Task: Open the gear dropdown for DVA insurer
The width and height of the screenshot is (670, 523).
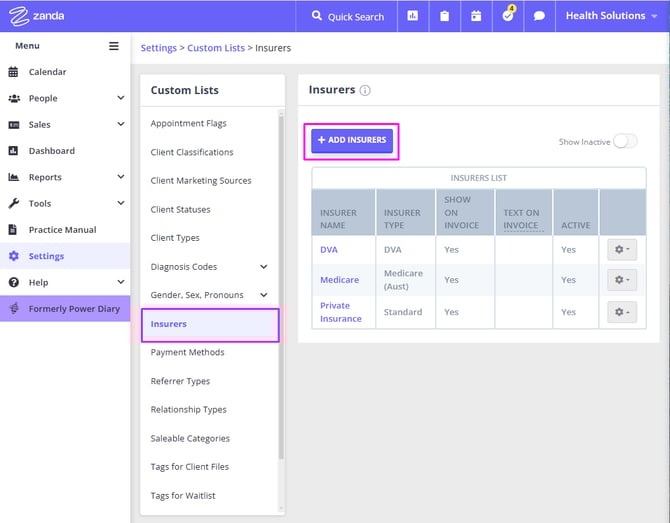Action: pyautogui.click(x=621, y=249)
